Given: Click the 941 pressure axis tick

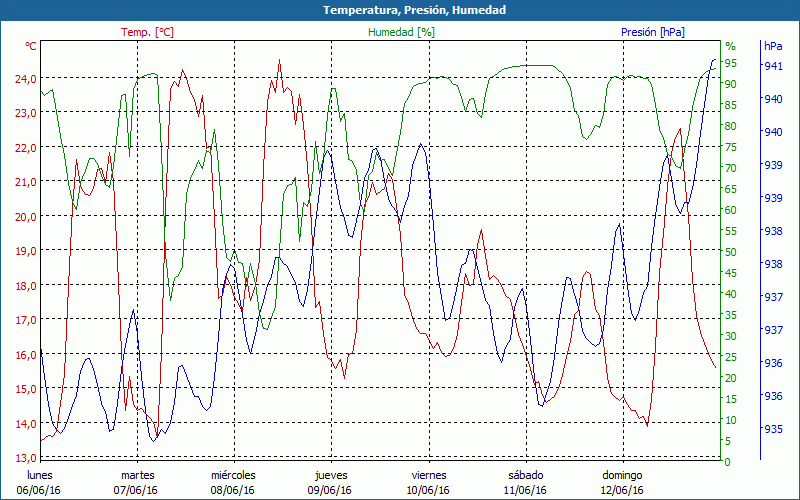Looking at the screenshot, I should coord(773,66).
